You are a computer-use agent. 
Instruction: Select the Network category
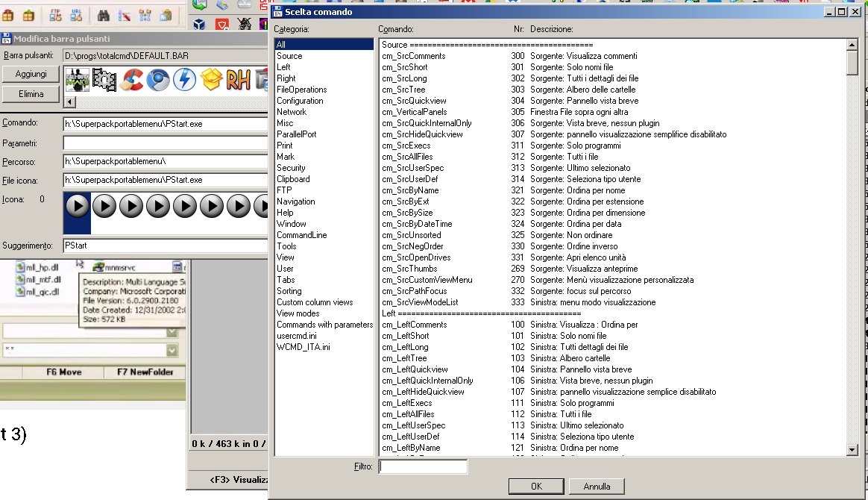[292, 112]
